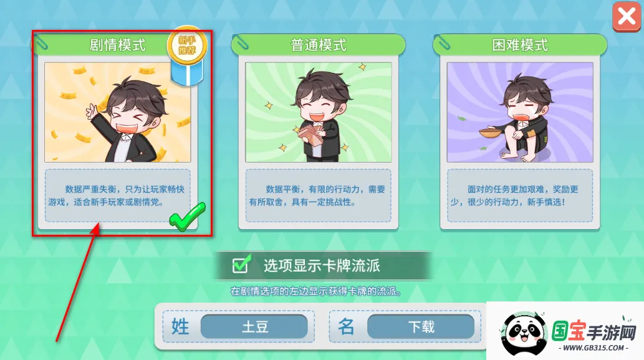Screen dimensions: 644x360
Task: Select the 困难模式 header tab
Action: [x=520, y=45]
